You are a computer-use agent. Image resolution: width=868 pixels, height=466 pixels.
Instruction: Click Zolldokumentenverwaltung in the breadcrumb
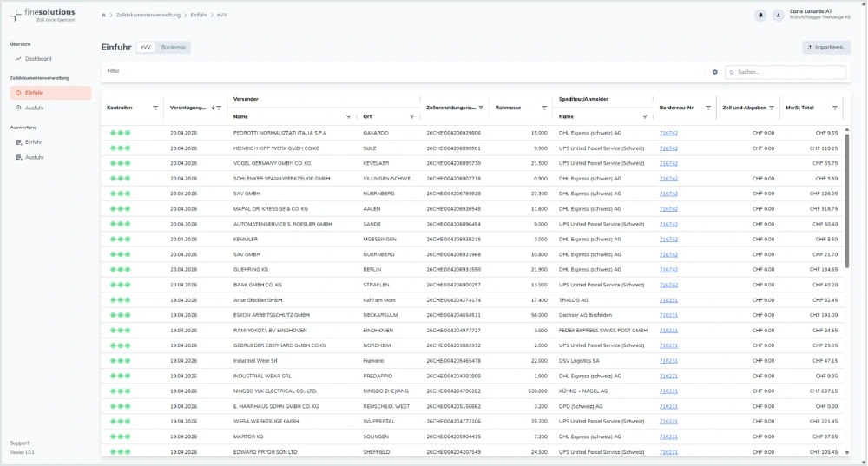click(x=148, y=16)
